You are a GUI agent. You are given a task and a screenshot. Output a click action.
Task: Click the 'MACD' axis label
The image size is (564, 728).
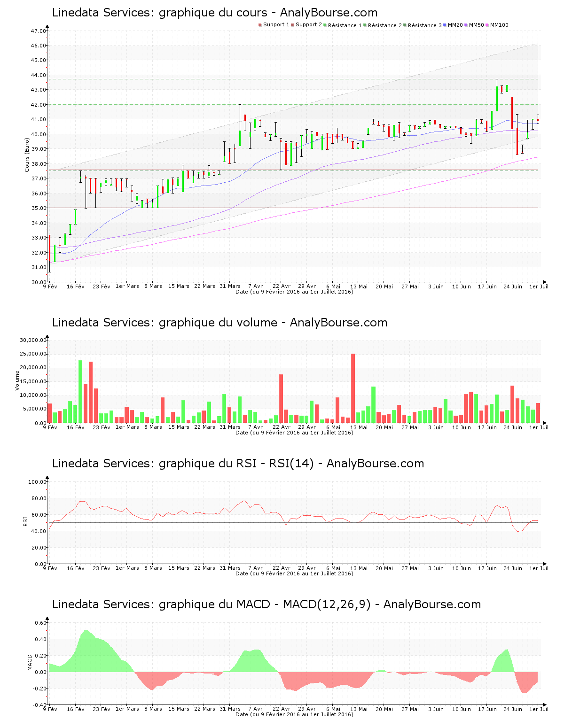[x=30, y=662]
